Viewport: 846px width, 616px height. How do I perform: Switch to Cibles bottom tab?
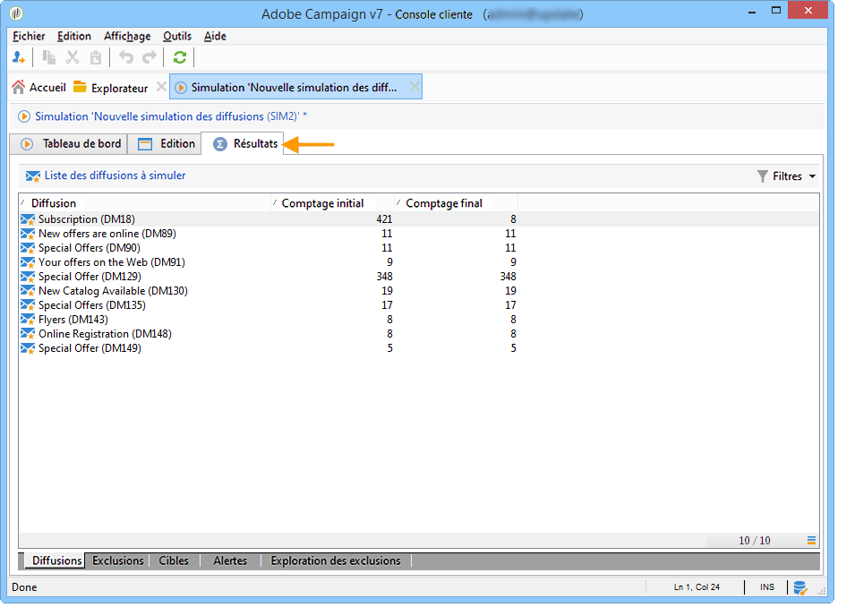point(174,561)
